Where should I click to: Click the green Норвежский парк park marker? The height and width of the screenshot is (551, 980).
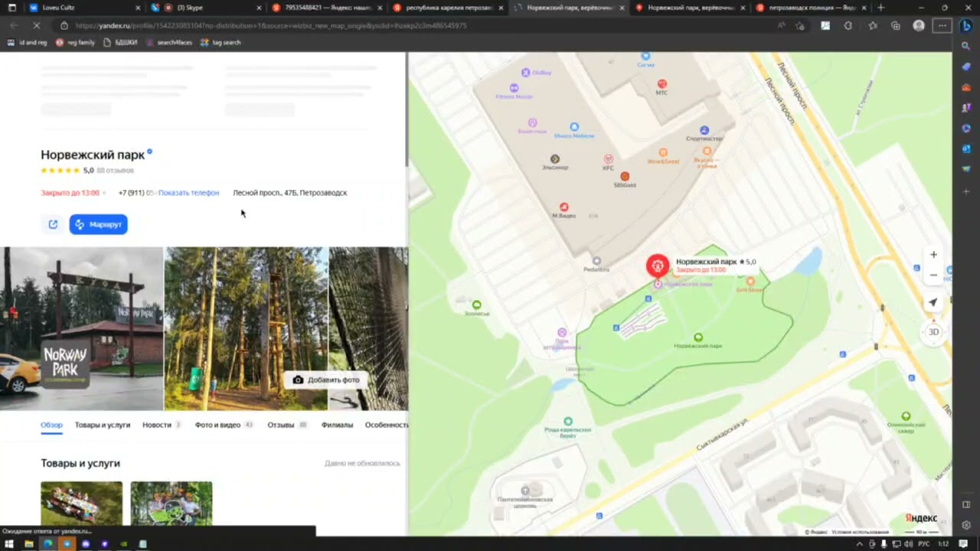click(697, 337)
